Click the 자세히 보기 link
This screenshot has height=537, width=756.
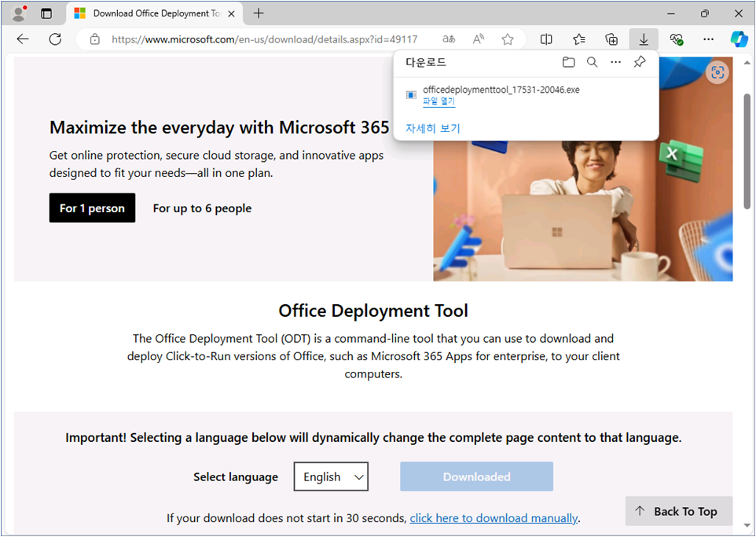pyautogui.click(x=433, y=128)
